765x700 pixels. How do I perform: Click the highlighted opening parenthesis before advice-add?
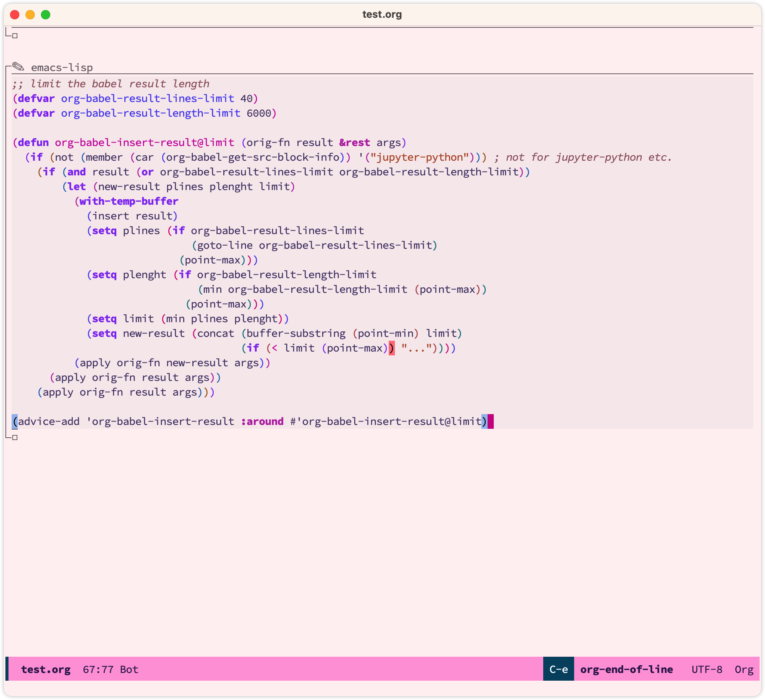click(x=15, y=421)
